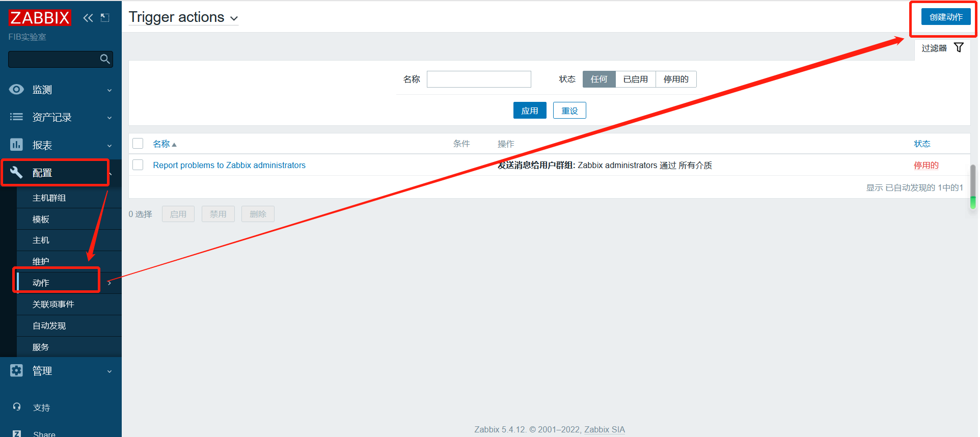The width and height of the screenshot is (980, 437).
Task: Open Report problems to Zabbix administrators link
Action: click(x=229, y=165)
